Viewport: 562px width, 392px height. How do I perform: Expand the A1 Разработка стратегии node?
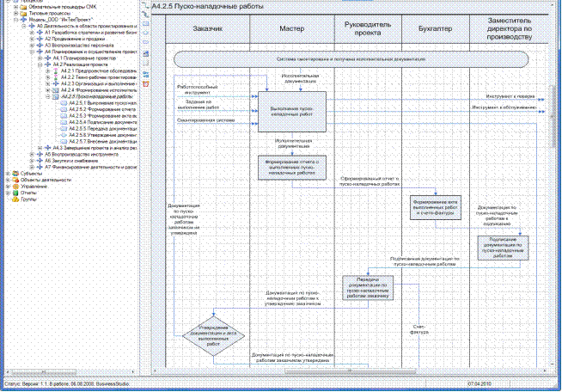(x=30, y=33)
